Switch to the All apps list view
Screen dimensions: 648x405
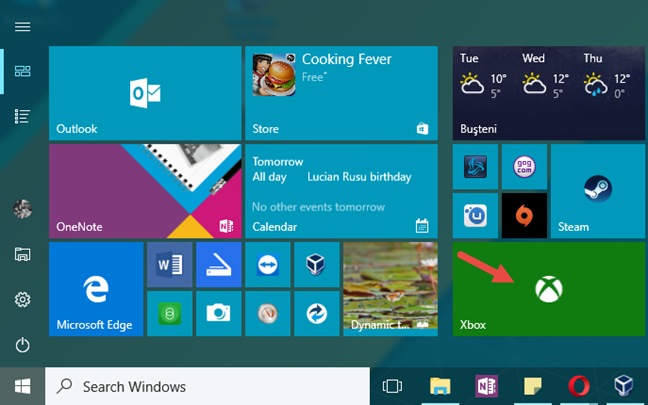tap(22, 117)
